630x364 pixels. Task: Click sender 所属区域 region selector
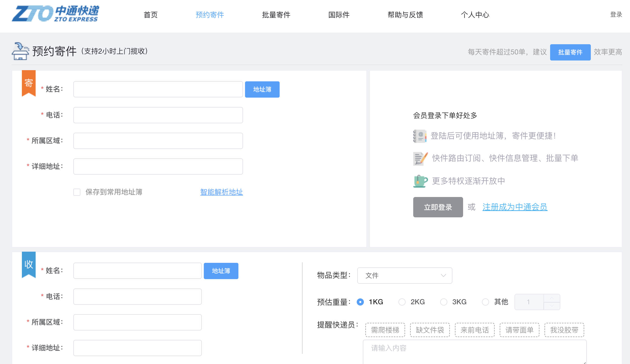click(158, 141)
